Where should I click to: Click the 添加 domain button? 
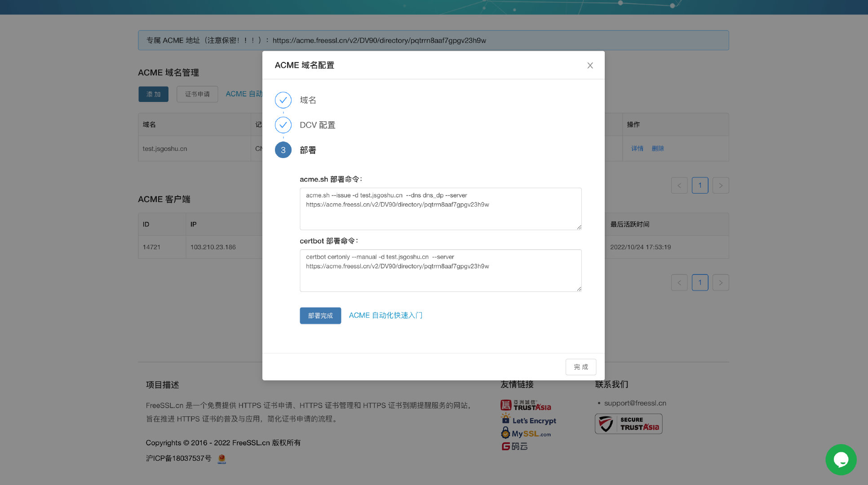(153, 94)
